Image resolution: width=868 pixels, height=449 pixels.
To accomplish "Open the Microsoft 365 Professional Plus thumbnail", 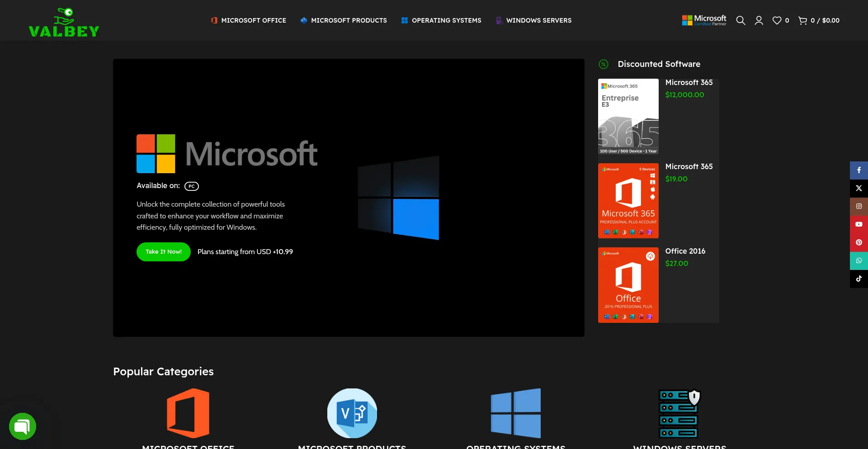I will pos(628,201).
